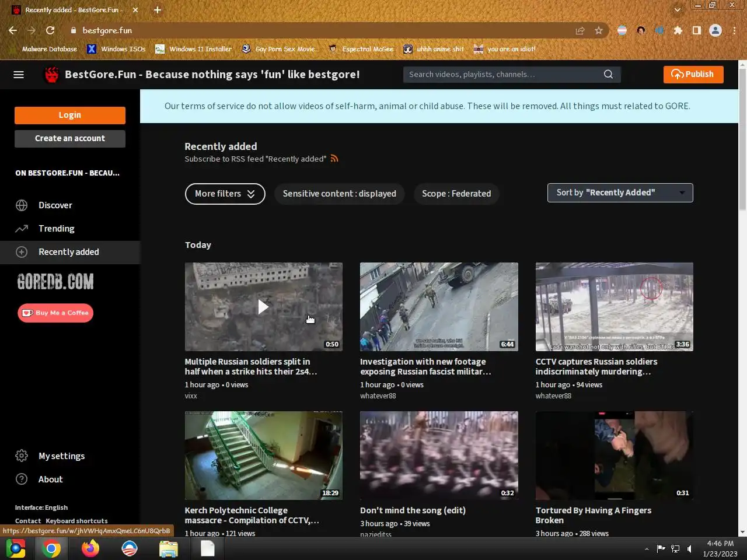747x560 pixels.
Task: Open the Espectral McGee bookmark
Action: 361,49
